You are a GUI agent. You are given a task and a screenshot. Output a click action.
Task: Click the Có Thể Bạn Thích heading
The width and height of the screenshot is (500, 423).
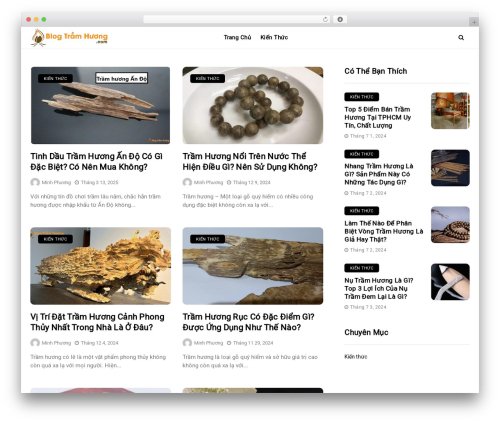coord(376,71)
